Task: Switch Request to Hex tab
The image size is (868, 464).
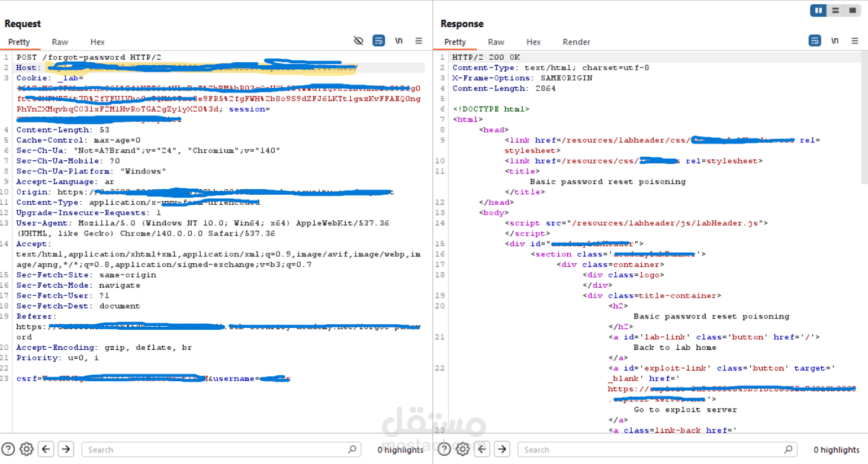Action: point(98,42)
